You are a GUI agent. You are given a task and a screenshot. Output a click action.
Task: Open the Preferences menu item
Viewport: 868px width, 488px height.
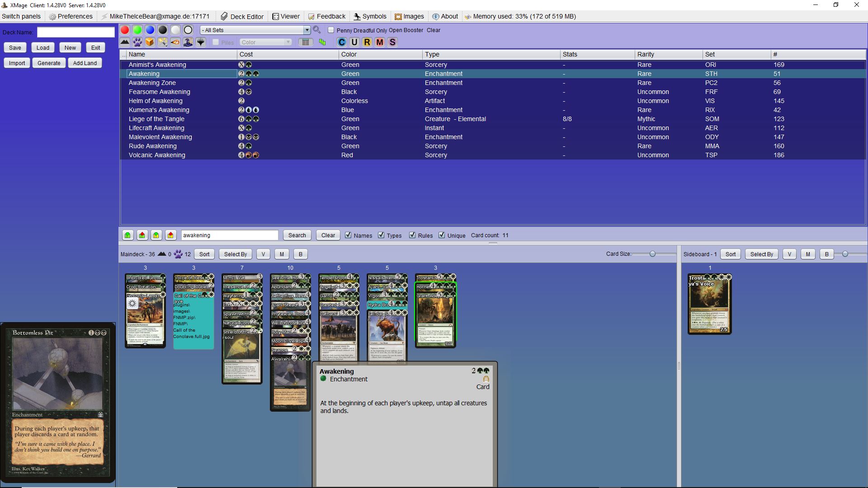(71, 16)
